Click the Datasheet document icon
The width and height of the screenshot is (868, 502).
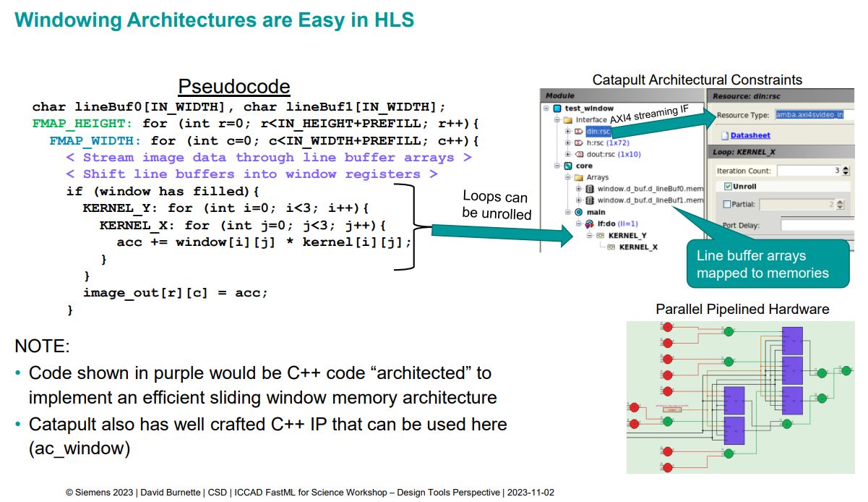click(x=725, y=136)
